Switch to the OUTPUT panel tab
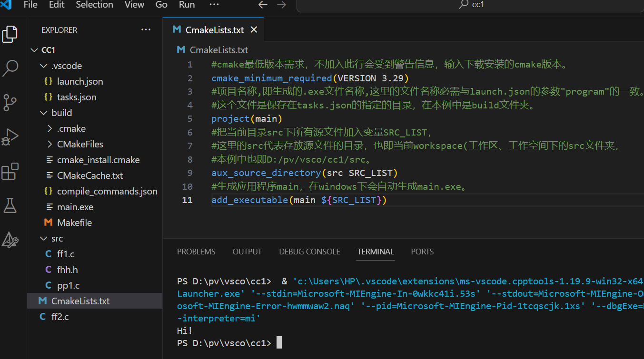The image size is (644, 359). [247, 252]
